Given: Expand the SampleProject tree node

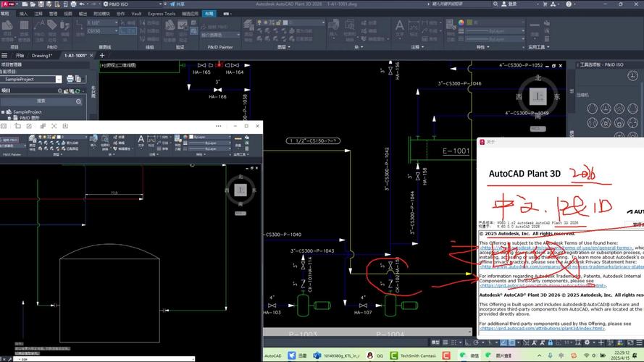Looking at the screenshot, I should 3,111.
